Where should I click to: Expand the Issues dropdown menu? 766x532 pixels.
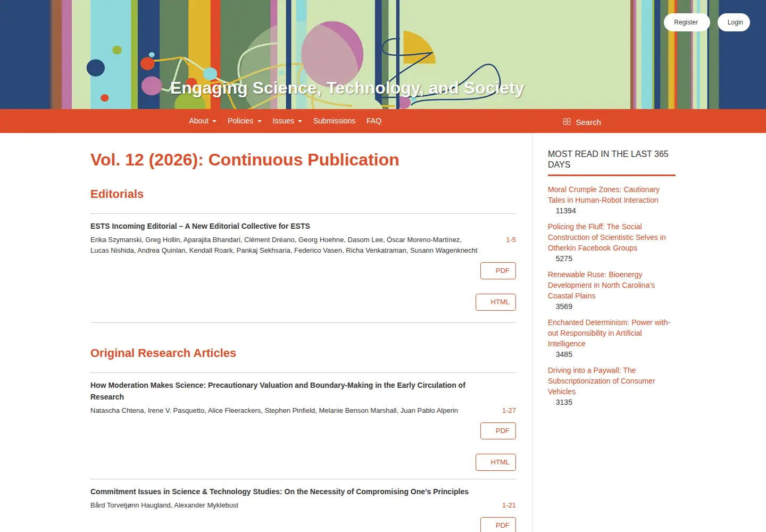coord(287,121)
